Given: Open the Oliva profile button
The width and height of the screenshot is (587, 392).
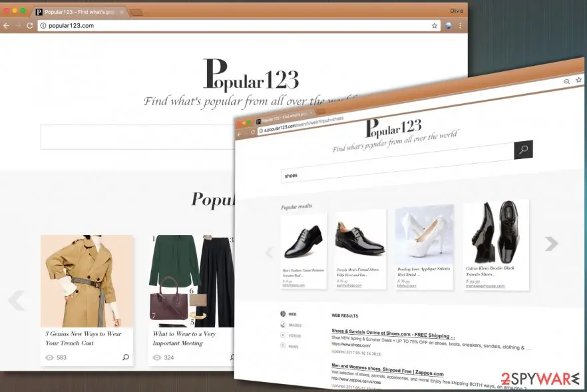Looking at the screenshot, I should point(457,11).
